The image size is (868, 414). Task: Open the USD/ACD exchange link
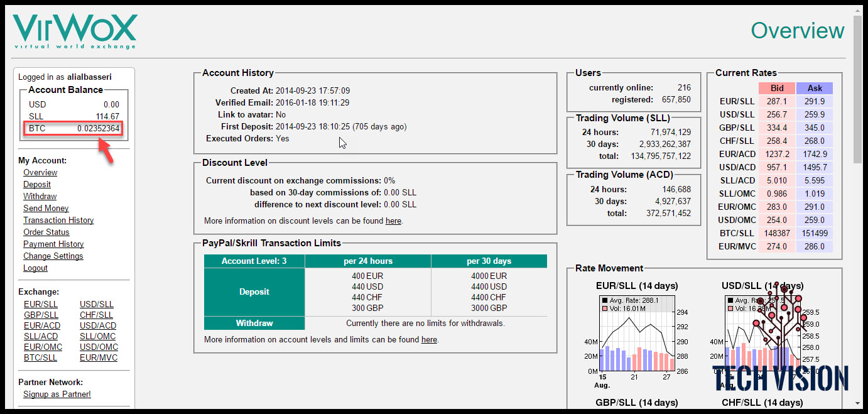[99, 325]
